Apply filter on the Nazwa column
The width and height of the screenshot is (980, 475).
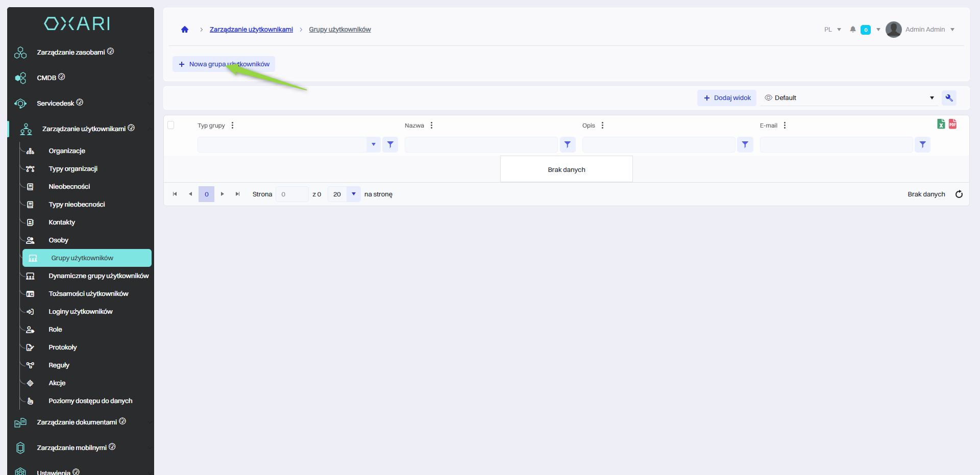tap(567, 145)
